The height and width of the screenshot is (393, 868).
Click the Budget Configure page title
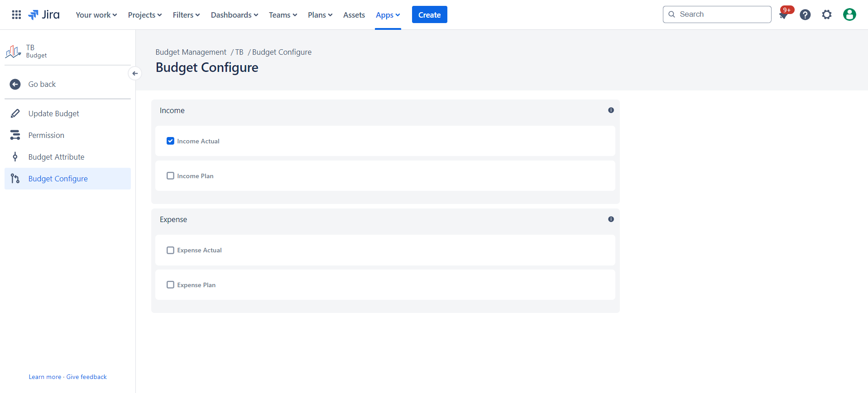point(207,67)
